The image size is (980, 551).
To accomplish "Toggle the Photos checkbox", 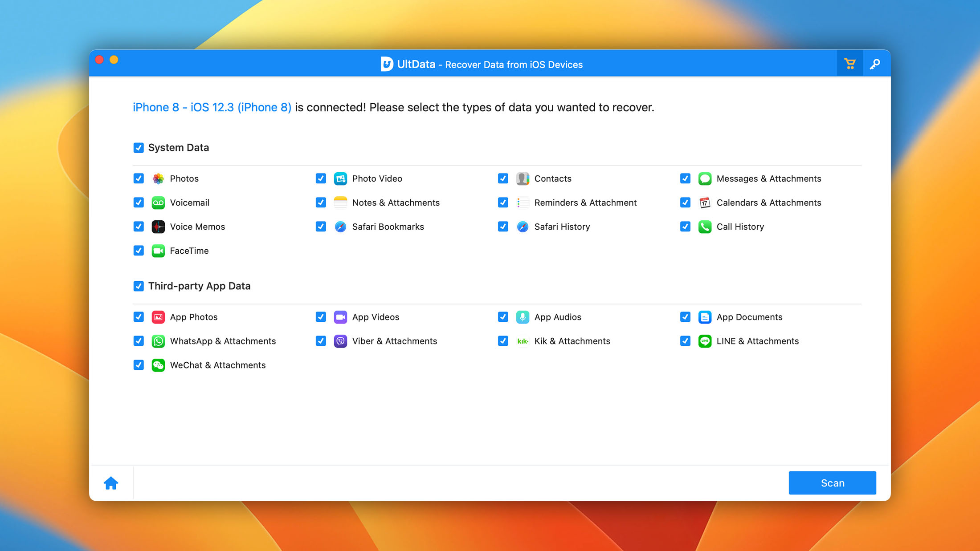I will coord(139,178).
